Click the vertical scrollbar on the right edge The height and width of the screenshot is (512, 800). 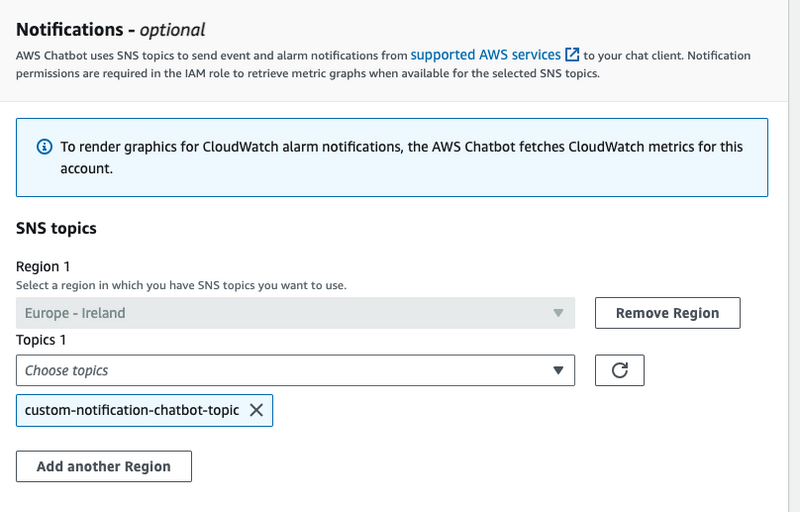[x=794, y=256]
